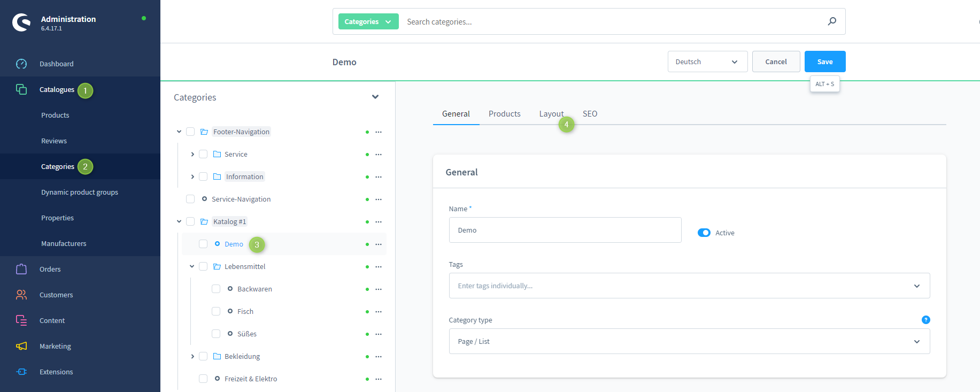Switch to the Products tab
The image size is (980, 392).
pos(505,114)
